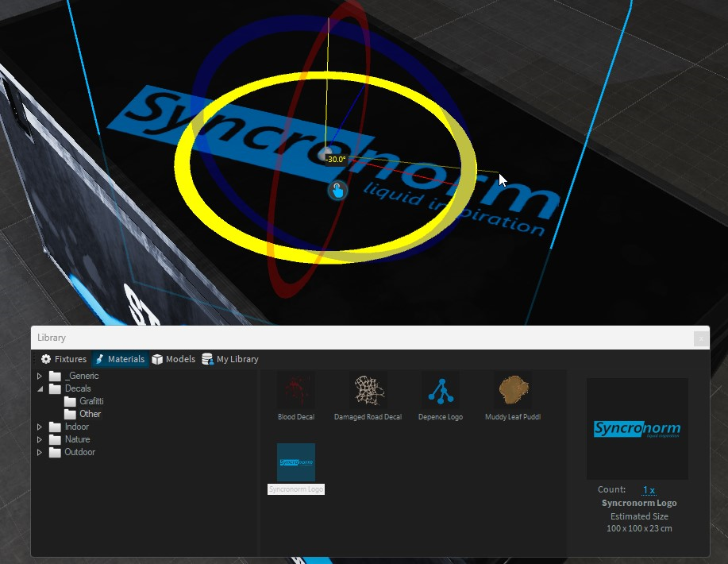The image size is (728, 564).
Task: Click the Muddy Leaf Puddl label
Action: 513,417
